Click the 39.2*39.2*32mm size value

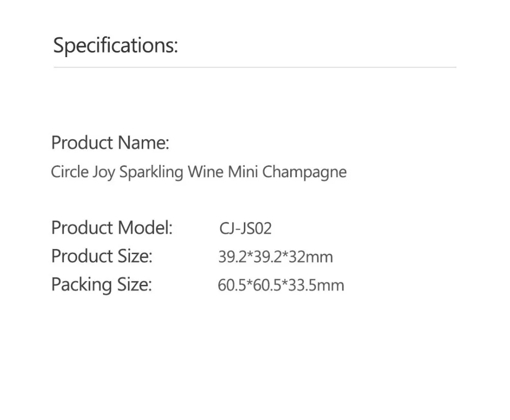coord(276,257)
